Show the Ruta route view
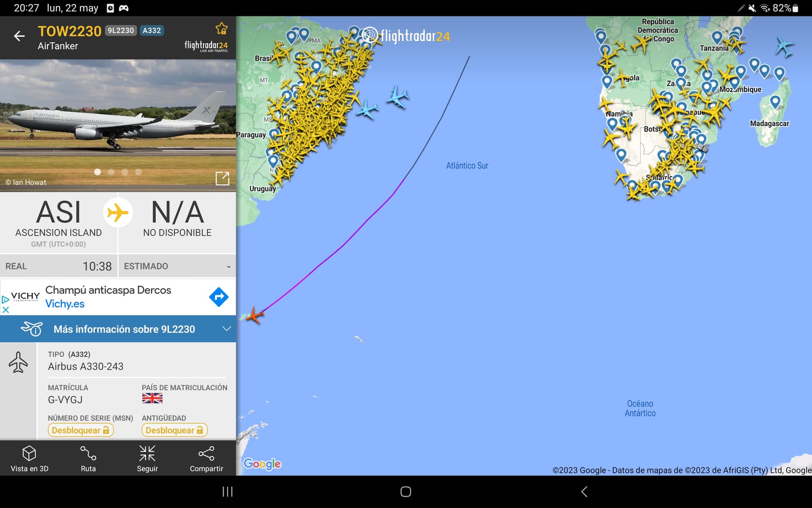The height and width of the screenshot is (508, 812). (x=88, y=458)
